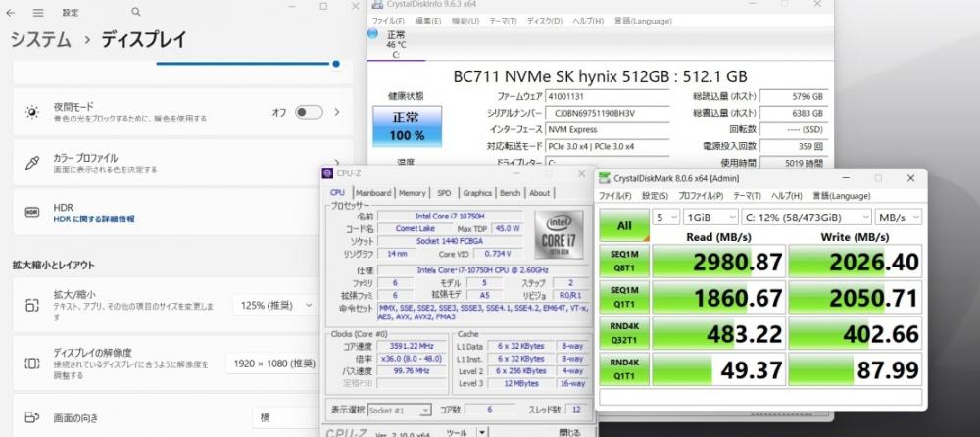Start the RND4K Q1T1 benchmark
Viewport: 980px width, 437px height.
[624, 368]
